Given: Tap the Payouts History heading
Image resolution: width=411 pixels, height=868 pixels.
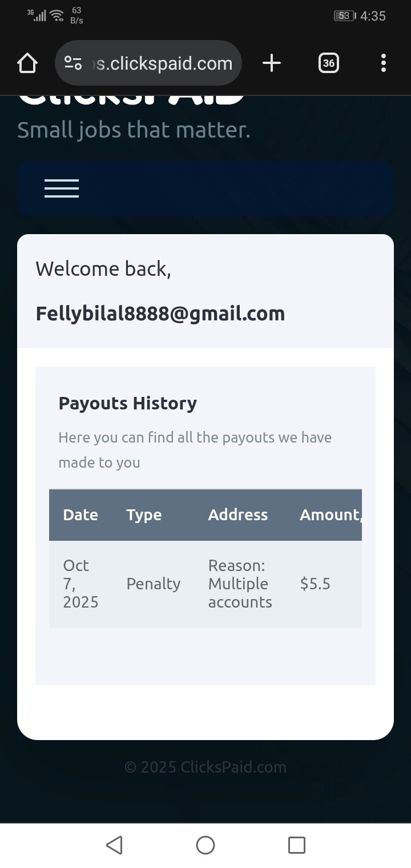Looking at the screenshot, I should coord(128,403).
